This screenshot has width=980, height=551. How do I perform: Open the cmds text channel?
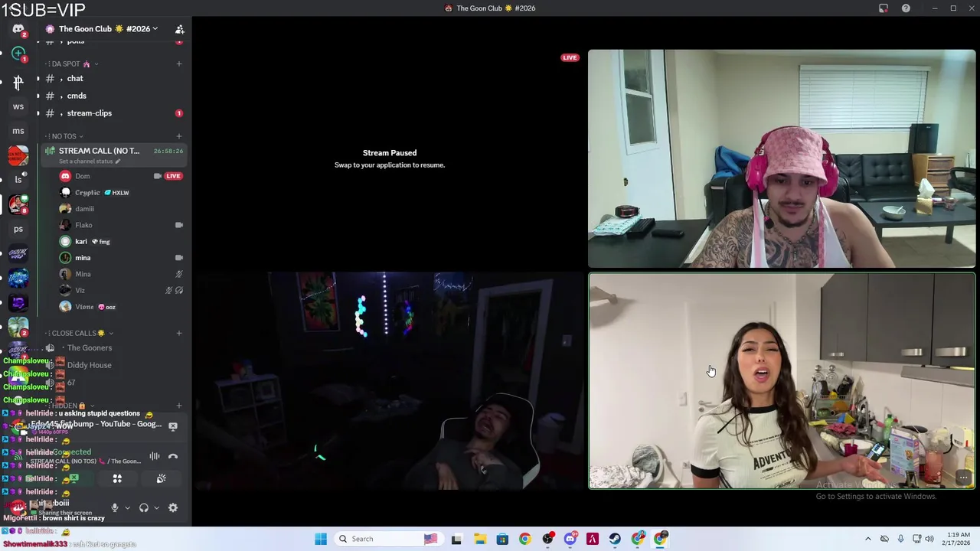113,96
